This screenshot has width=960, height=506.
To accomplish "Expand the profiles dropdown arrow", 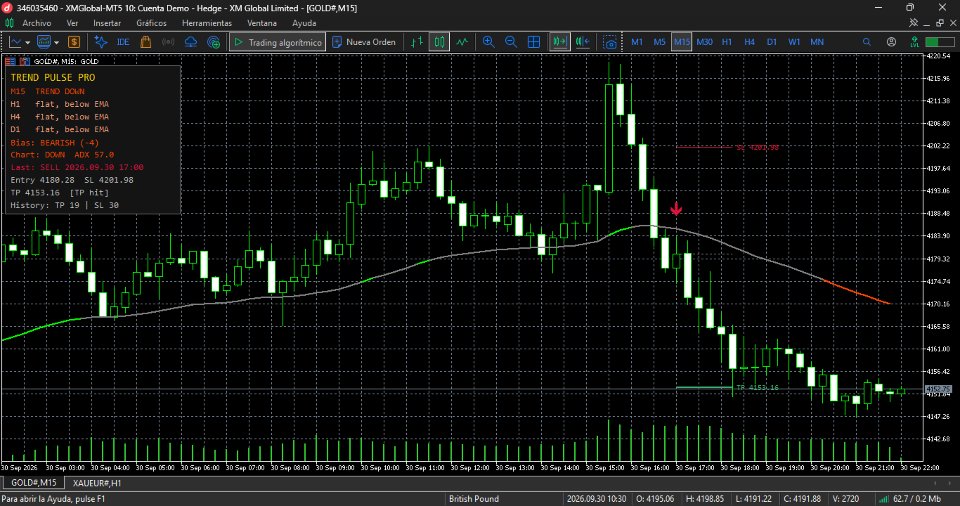I will 56,42.
